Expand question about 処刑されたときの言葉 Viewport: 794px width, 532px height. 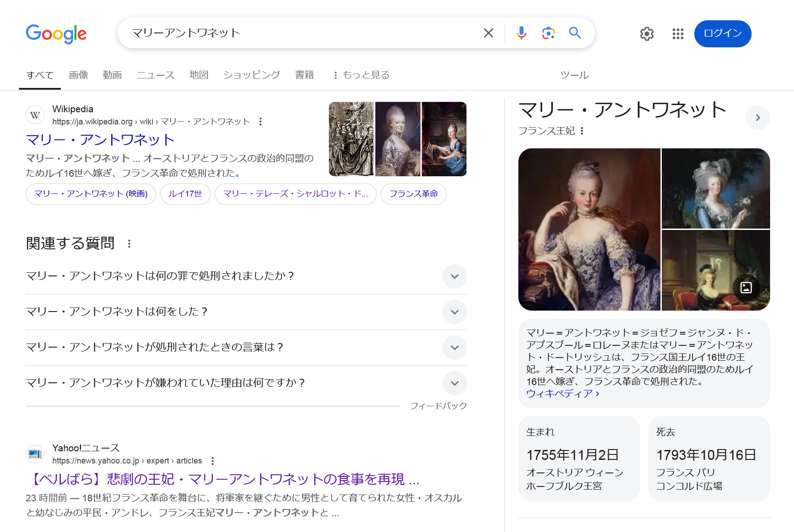coord(454,348)
